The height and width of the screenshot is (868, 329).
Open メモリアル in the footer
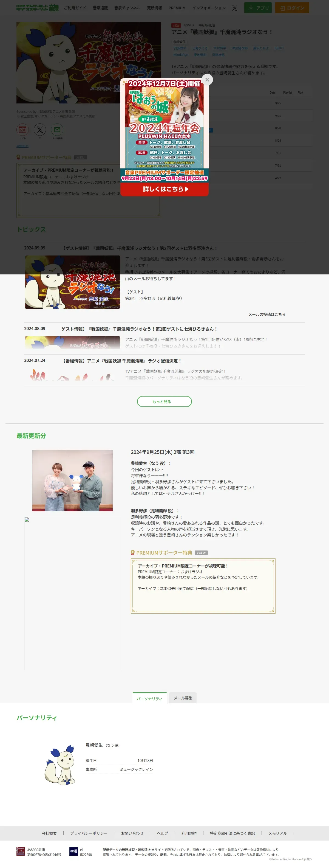click(277, 833)
